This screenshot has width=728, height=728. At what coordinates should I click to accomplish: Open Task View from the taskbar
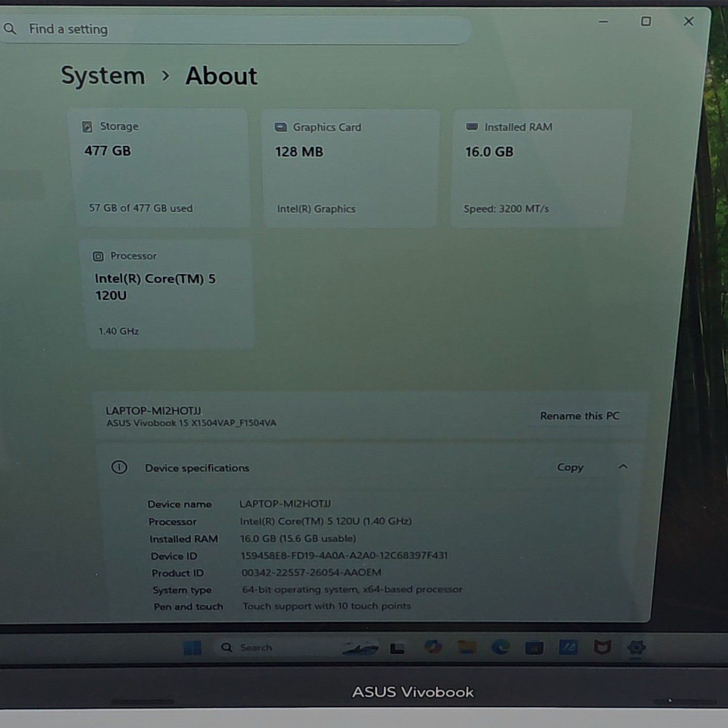[x=397, y=648]
